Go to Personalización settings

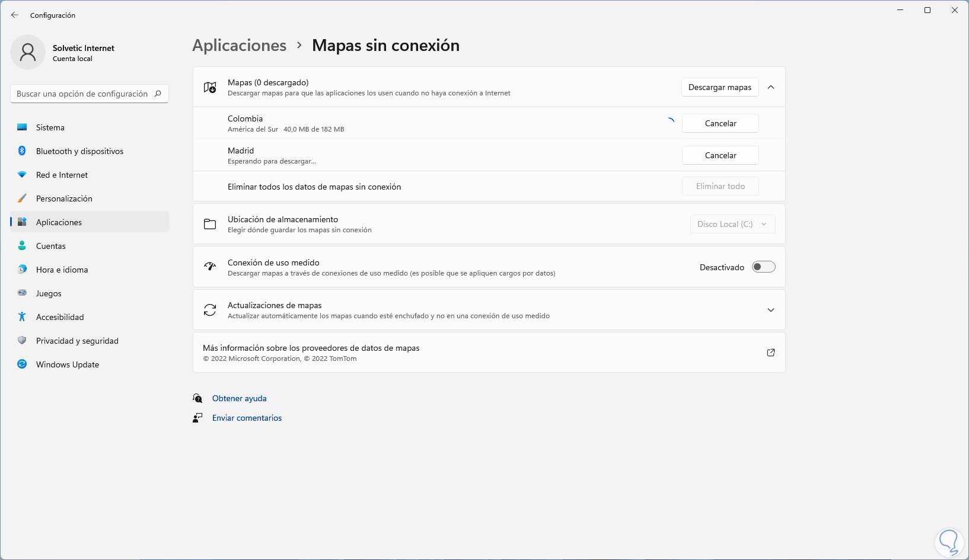coord(64,199)
